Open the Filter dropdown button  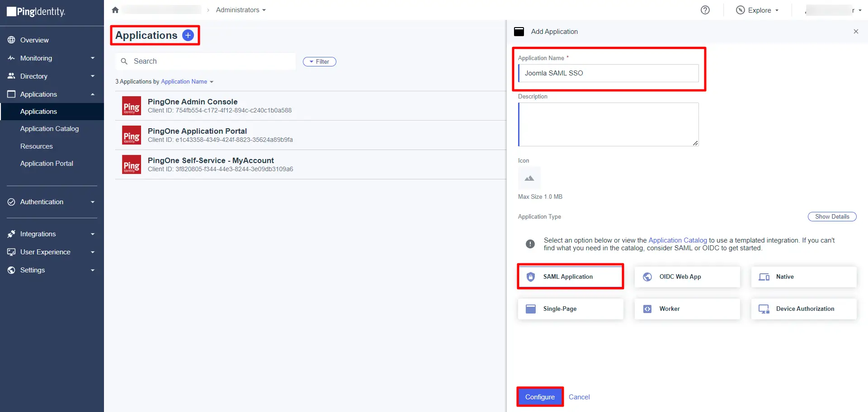(x=320, y=61)
